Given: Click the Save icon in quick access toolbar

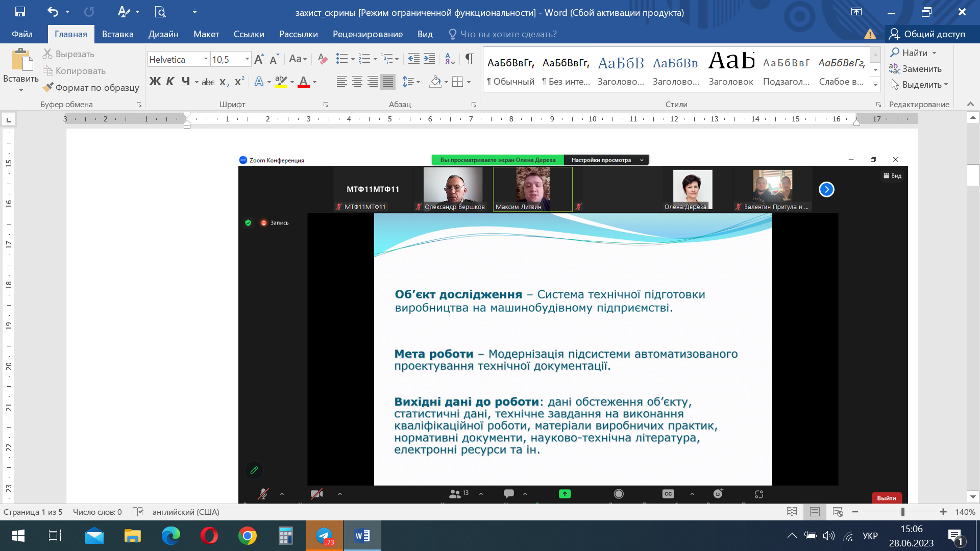Looking at the screenshot, I should tap(20, 12).
